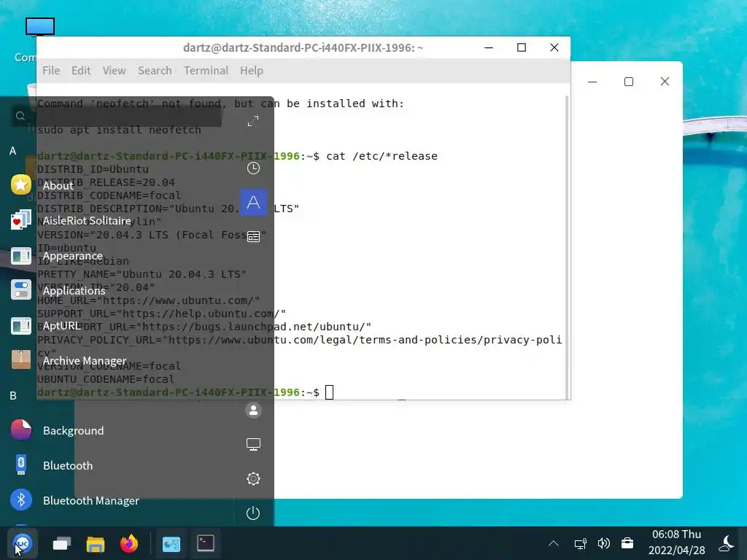Focus the terminal window from taskbar
The width and height of the screenshot is (747, 560).
(x=205, y=543)
